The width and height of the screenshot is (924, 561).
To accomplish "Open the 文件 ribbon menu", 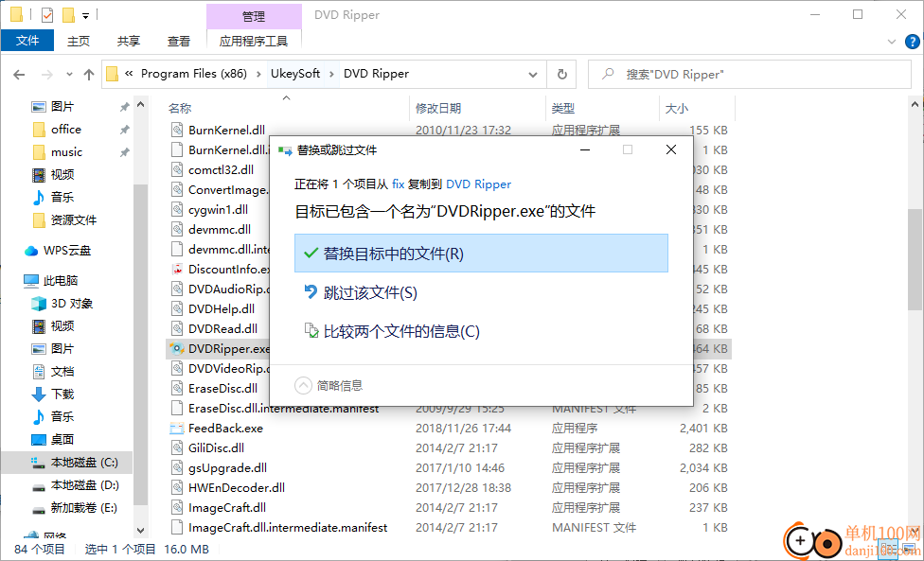I will (x=27, y=41).
